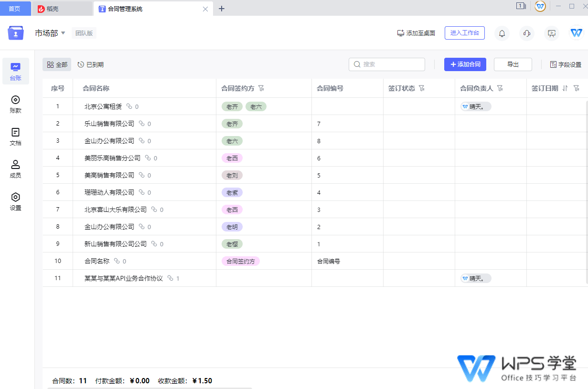
Task: Filter by 合同负责人 column filter icon
Action: click(500, 88)
